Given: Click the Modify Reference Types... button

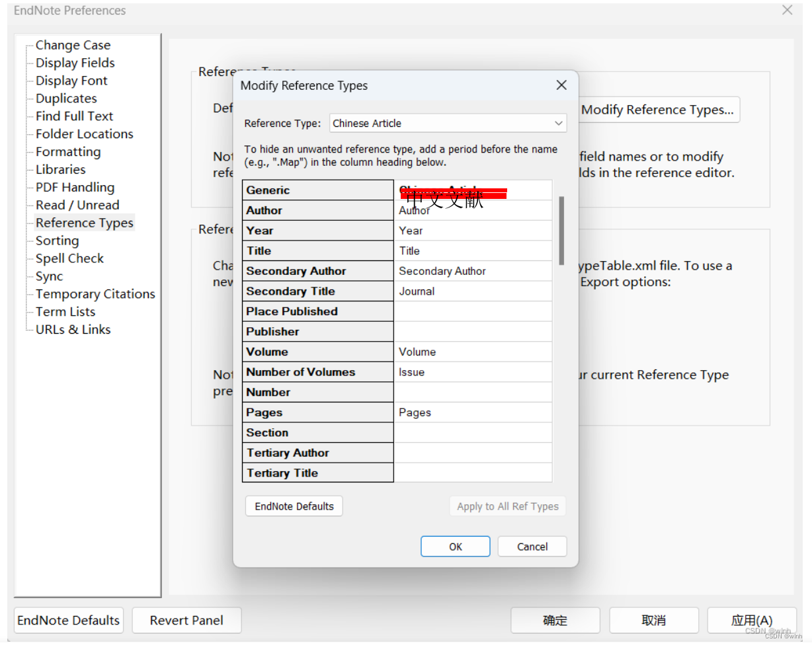Looking at the screenshot, I should 658,110.
